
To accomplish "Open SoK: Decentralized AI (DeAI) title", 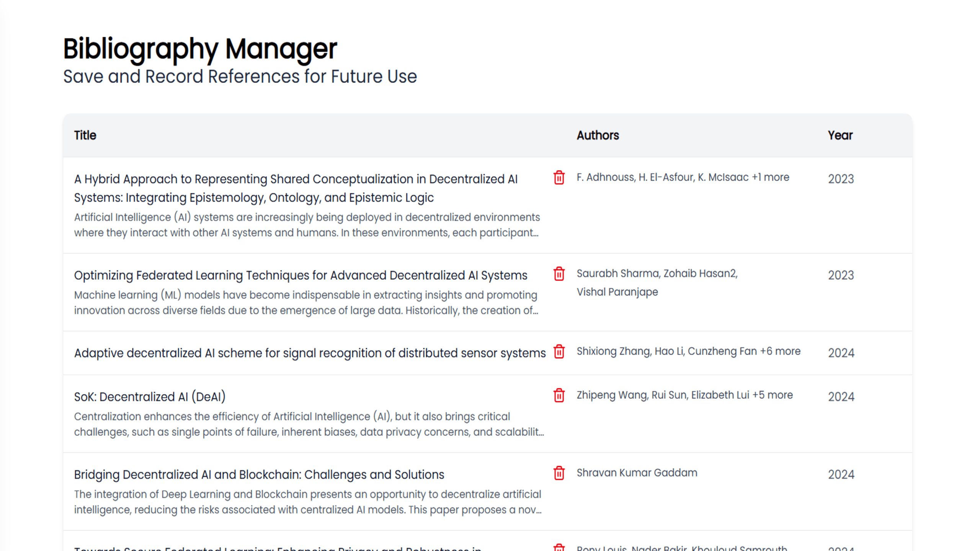I will [150, 397].
